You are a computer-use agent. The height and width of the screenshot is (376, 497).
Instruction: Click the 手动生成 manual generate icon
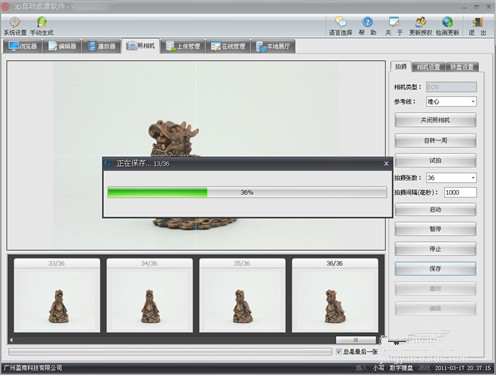click(42, 26)
